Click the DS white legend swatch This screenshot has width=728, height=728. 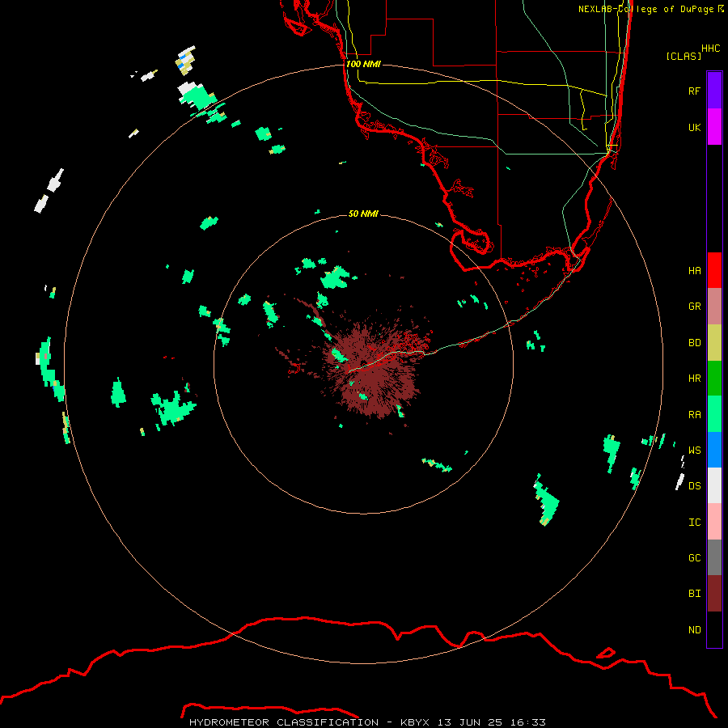pos(714,485)
